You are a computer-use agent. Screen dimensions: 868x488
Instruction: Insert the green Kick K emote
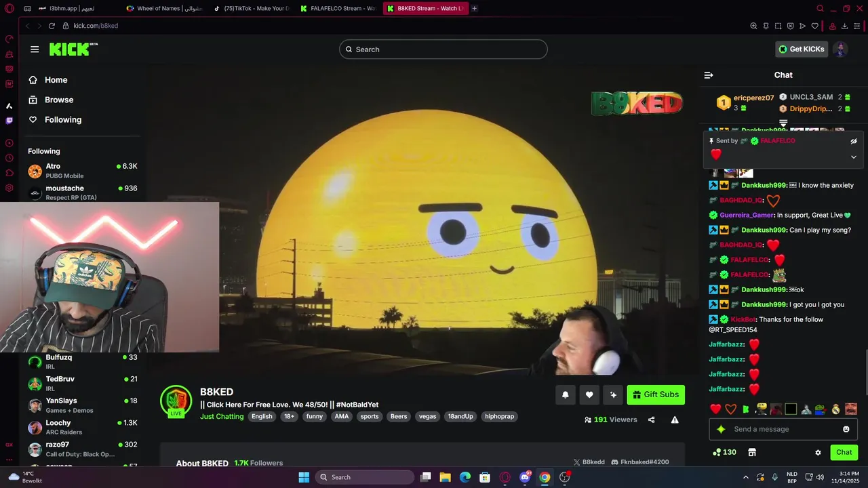tap(746, 409)
